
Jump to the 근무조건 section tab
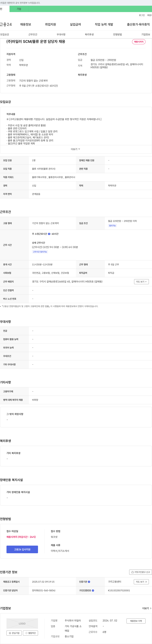coord(33,34)
